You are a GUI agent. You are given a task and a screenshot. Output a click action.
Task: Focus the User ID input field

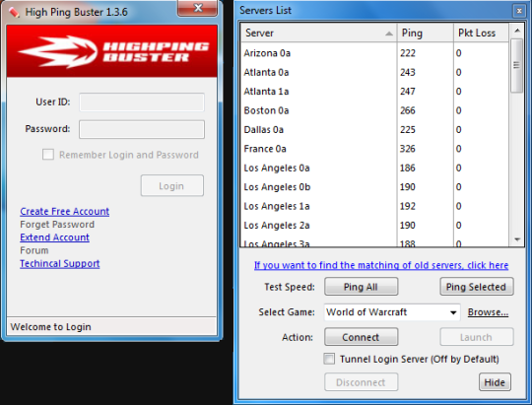pyautogui.click(x=142, y=102)
